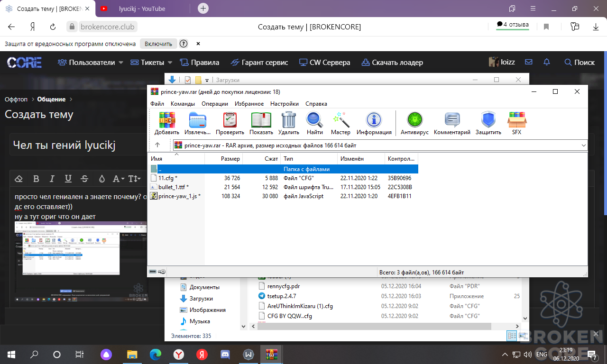607x364 pixels.
Task: Go up one folder level in WinRAR
Action: pos(157,145)
